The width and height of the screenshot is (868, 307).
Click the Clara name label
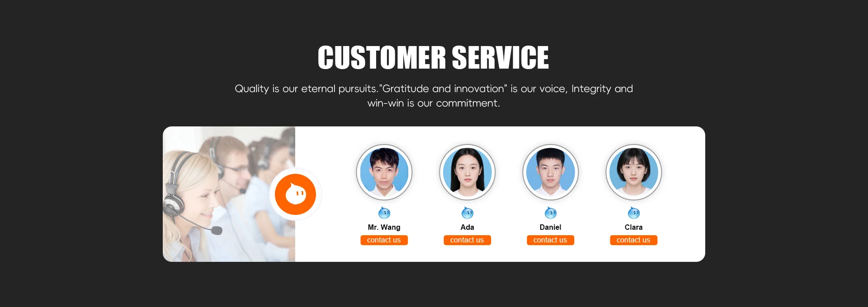(634, 227)
